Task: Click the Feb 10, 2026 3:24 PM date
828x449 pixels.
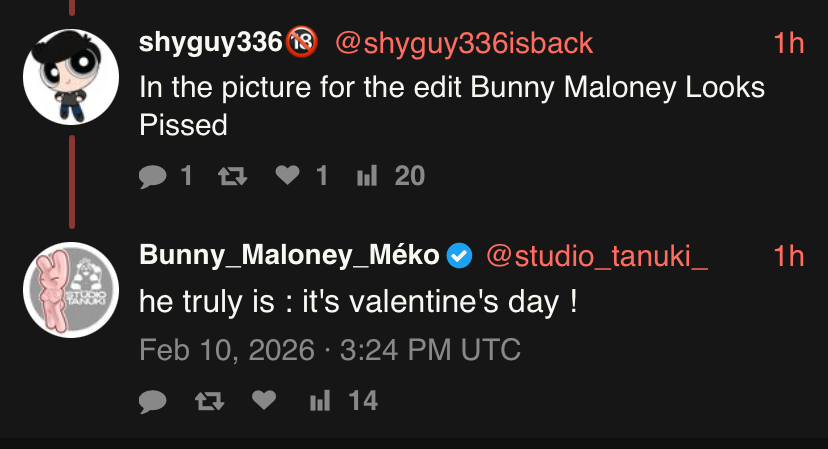Action: (330, 350)
